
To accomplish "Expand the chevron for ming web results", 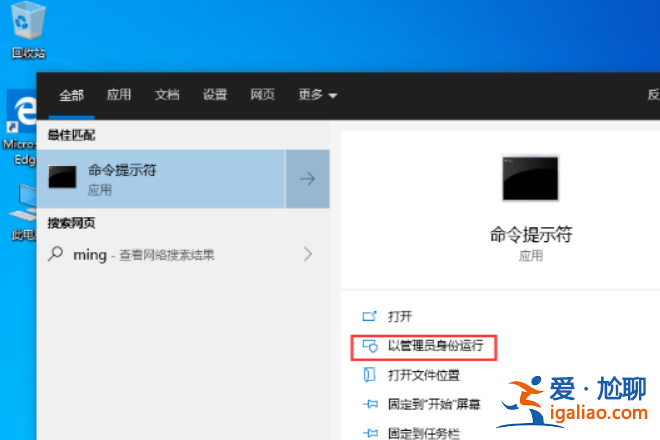I will click(308, 254).
